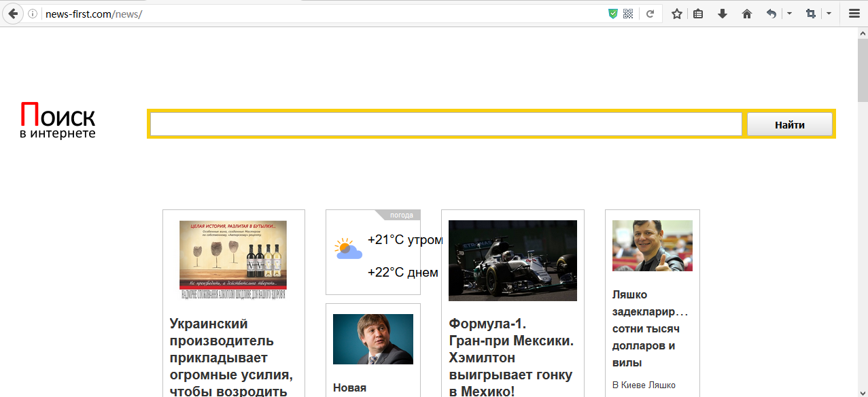Viewport: 868px width, 397px height.
Task: Open the wine bottles advertisement image
Action: point(233,260)
